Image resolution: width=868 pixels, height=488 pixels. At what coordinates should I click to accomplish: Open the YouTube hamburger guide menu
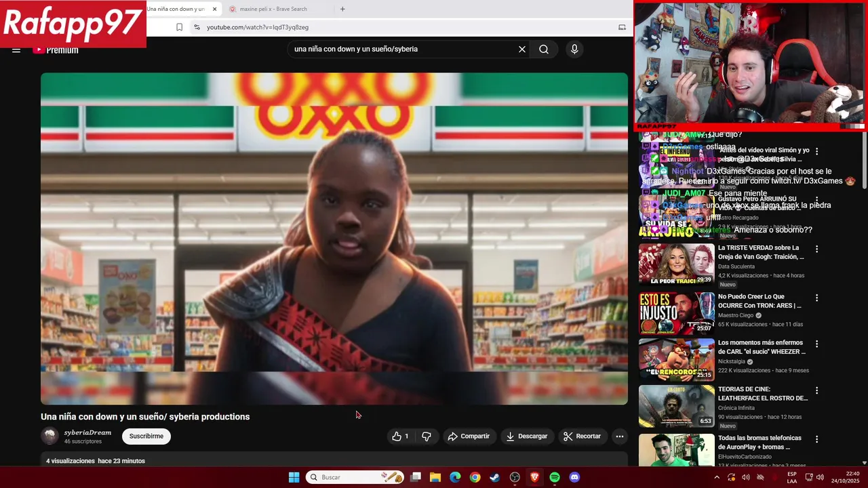[16, 50]
